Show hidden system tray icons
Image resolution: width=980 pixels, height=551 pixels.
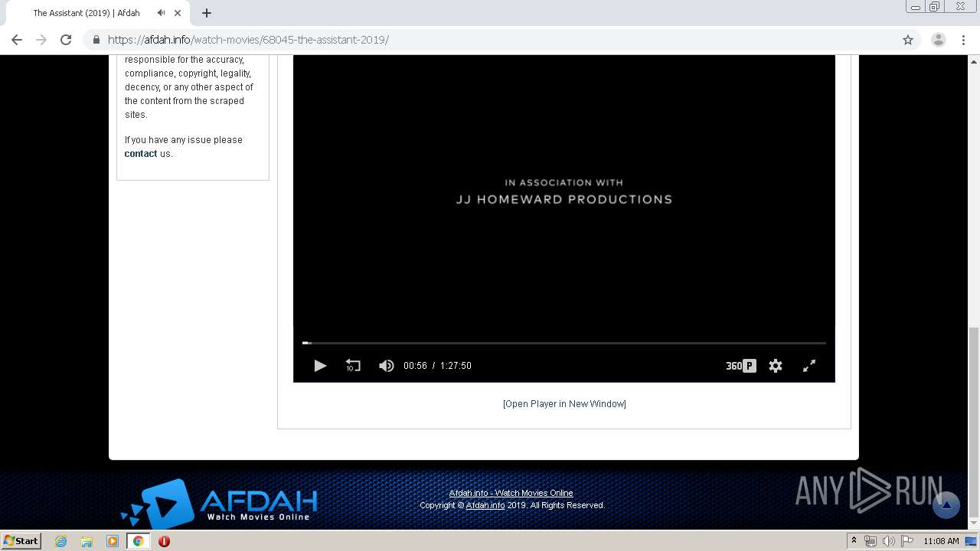854,541
